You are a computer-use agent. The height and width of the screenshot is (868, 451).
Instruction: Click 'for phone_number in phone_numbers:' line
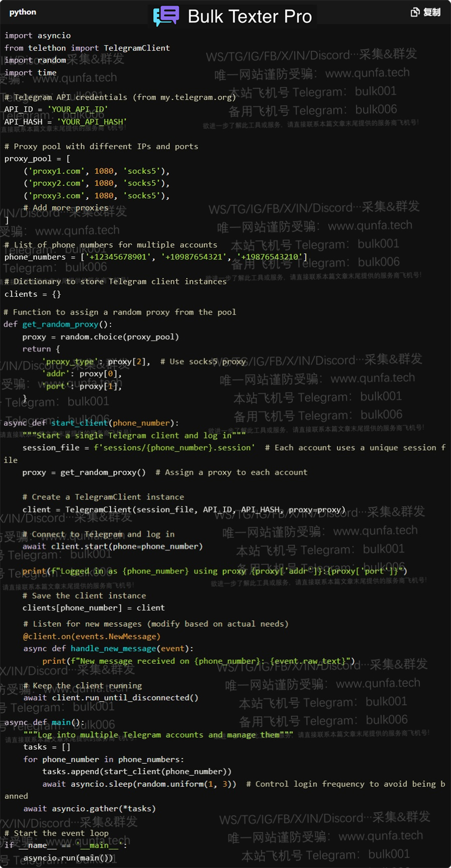tap(104, 759)
